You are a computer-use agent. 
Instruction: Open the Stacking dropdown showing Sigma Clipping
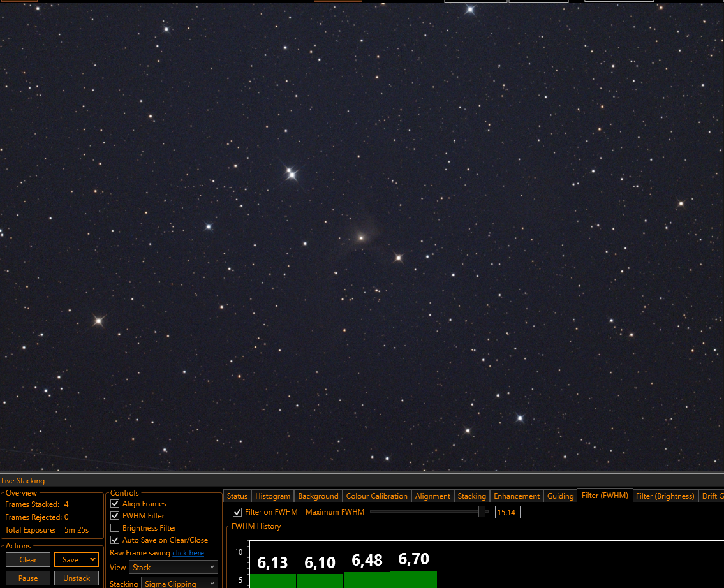tap(179, 584)
